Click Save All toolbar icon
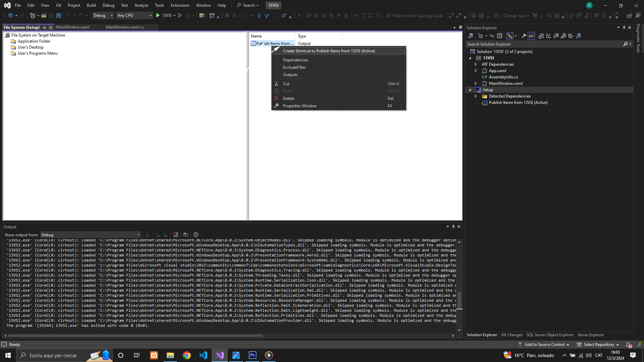Image resolution: width=644 pixels, height=362 pixels. 59,15
